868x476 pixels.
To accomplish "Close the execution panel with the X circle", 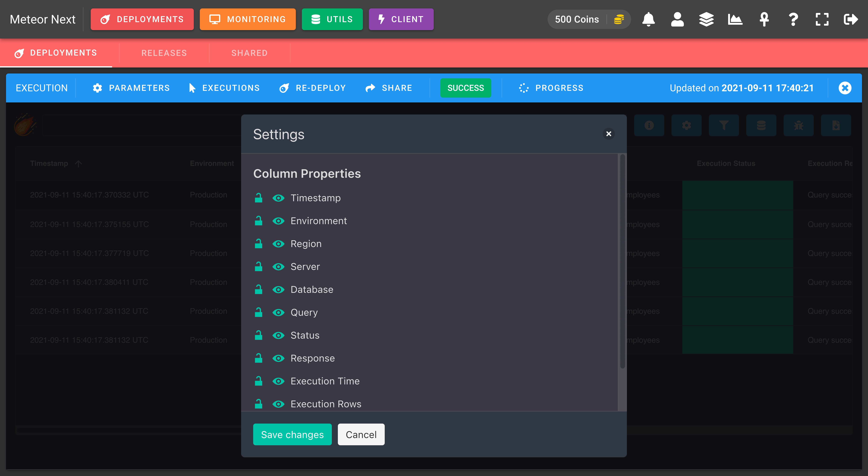I will point(845,88).
